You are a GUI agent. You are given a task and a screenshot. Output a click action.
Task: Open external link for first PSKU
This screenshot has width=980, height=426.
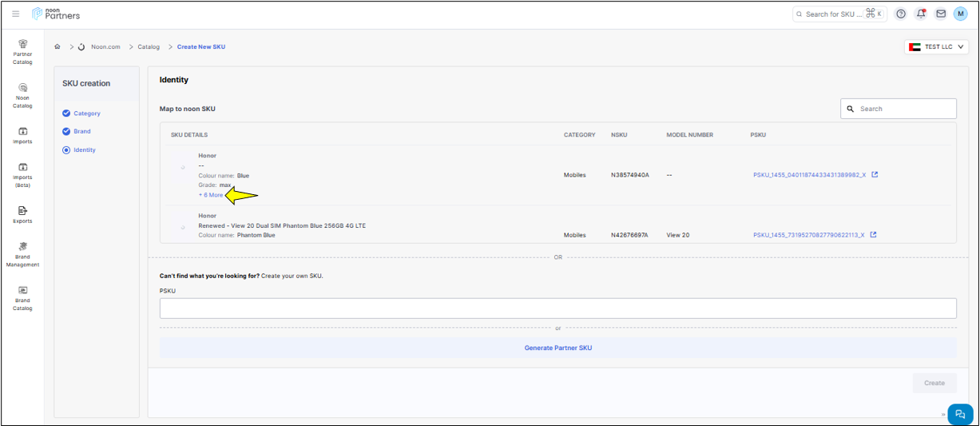click(875, 175)
